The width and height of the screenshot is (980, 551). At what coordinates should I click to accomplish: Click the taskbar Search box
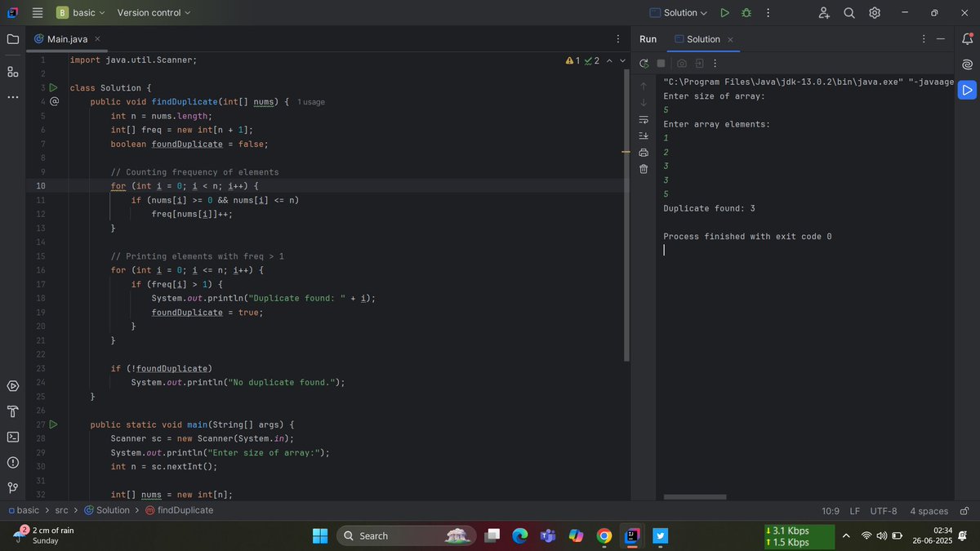pos(406,535)
